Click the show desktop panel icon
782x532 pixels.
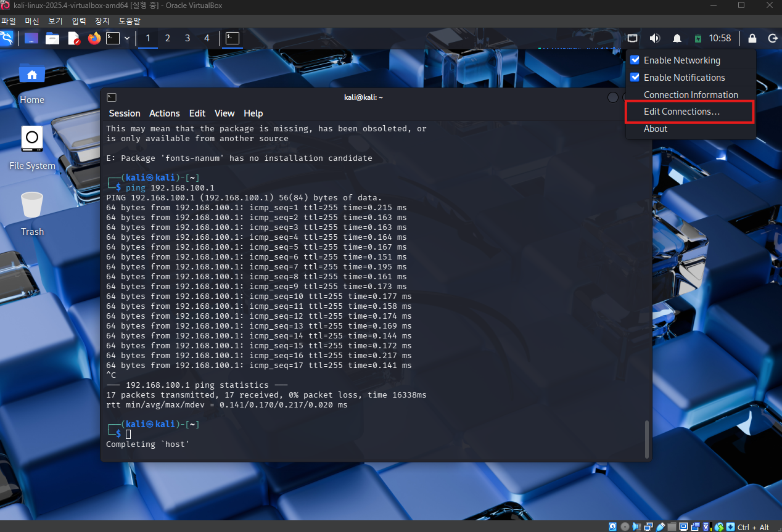click(31, 38)
